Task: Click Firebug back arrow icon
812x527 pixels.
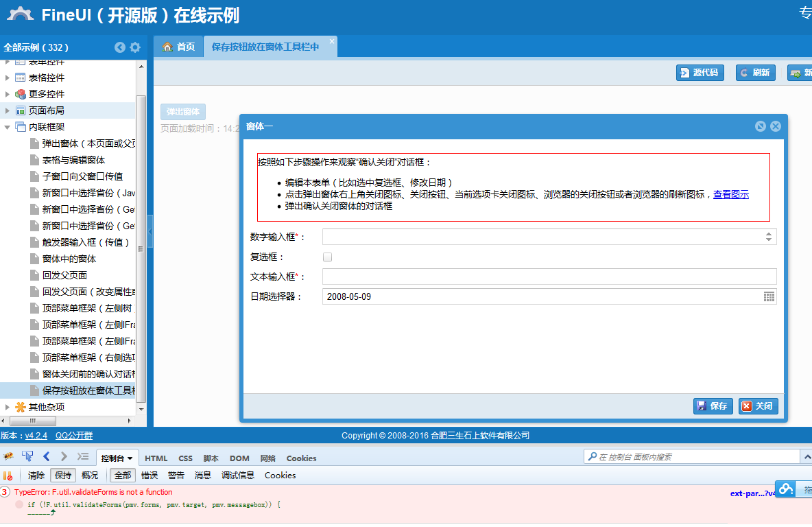Action: (47, 456)
